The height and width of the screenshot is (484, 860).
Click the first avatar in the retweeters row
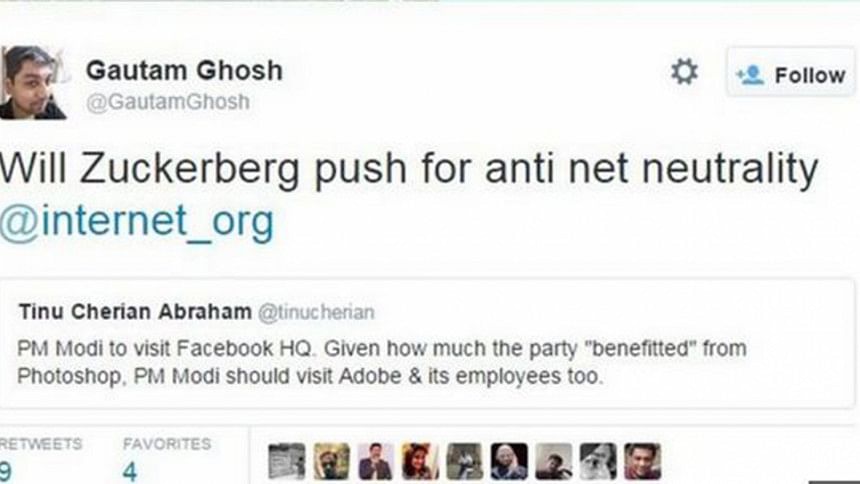click(287, 462)
